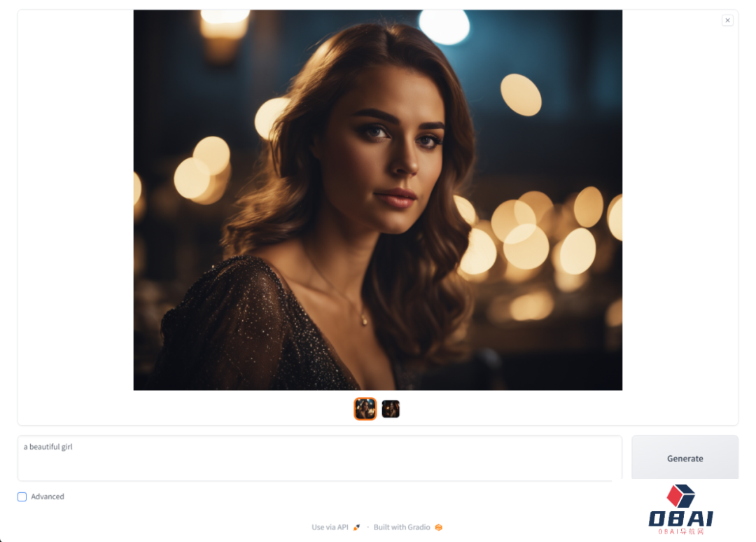Close the image preview with X icon
756x542 pixels.
click(x=727, y=20)
